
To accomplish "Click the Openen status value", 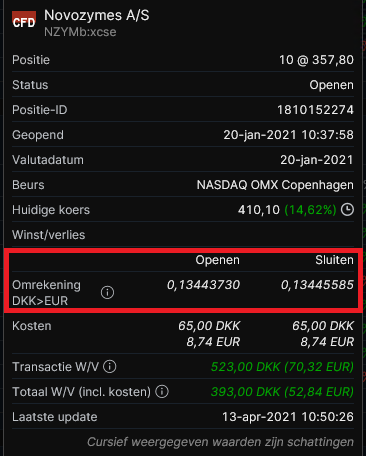I will [x=331, y=85].
